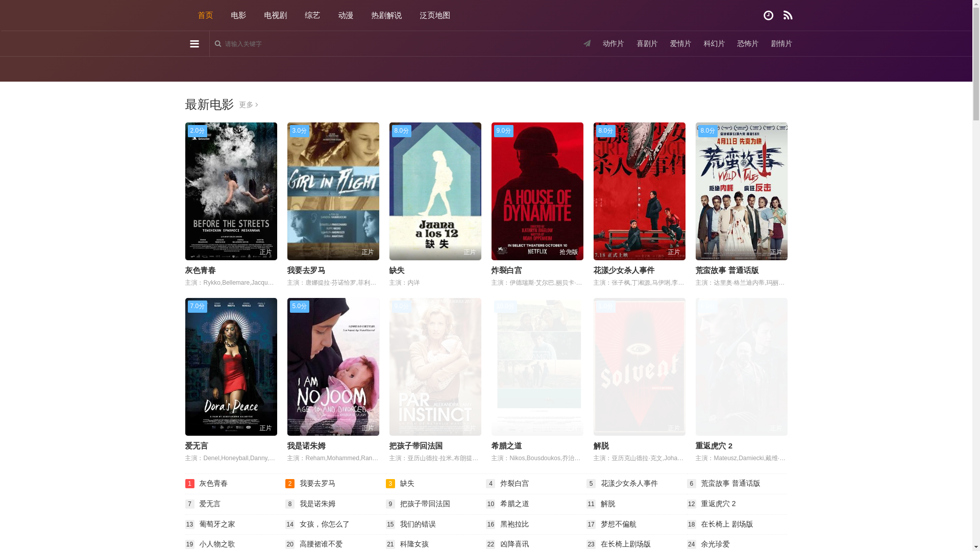This screenshot has width=980, height=551.
Task: Select the 科幻片 genre link
Action: pyautogui.click(x=714, y=44)
